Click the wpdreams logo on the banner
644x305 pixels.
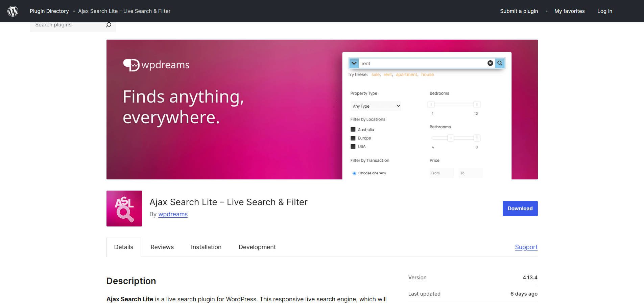[x=156, y=64]
